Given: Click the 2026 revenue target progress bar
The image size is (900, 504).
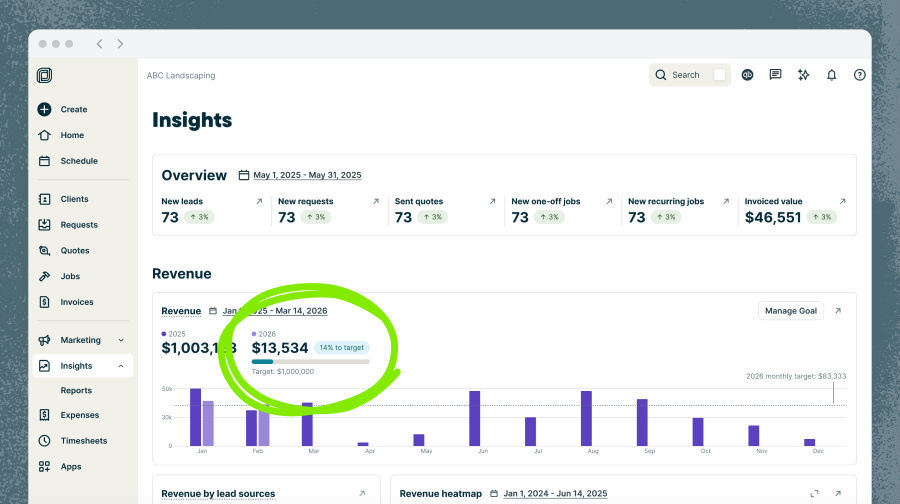Looking at the screenshot, I should point(310,361).
